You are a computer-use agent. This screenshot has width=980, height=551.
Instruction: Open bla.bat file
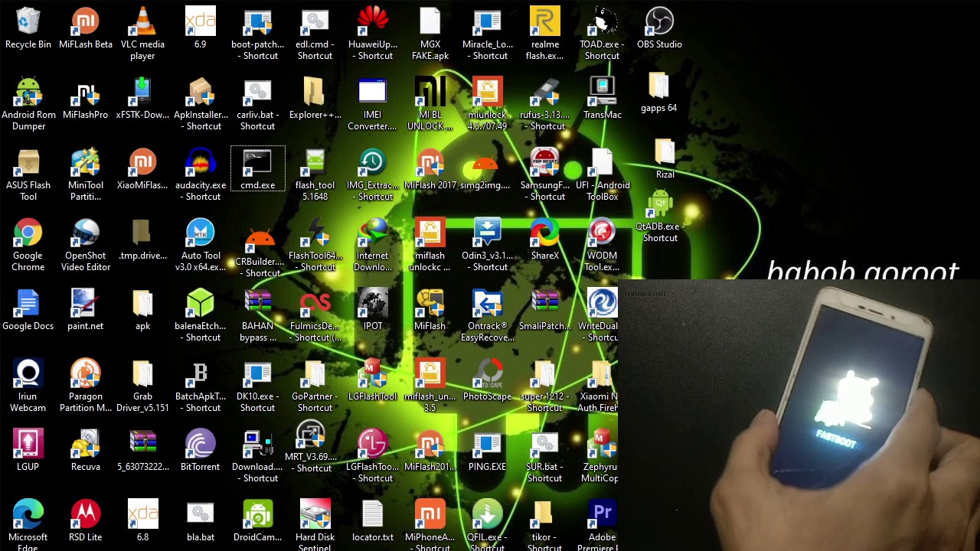(200, 515)
